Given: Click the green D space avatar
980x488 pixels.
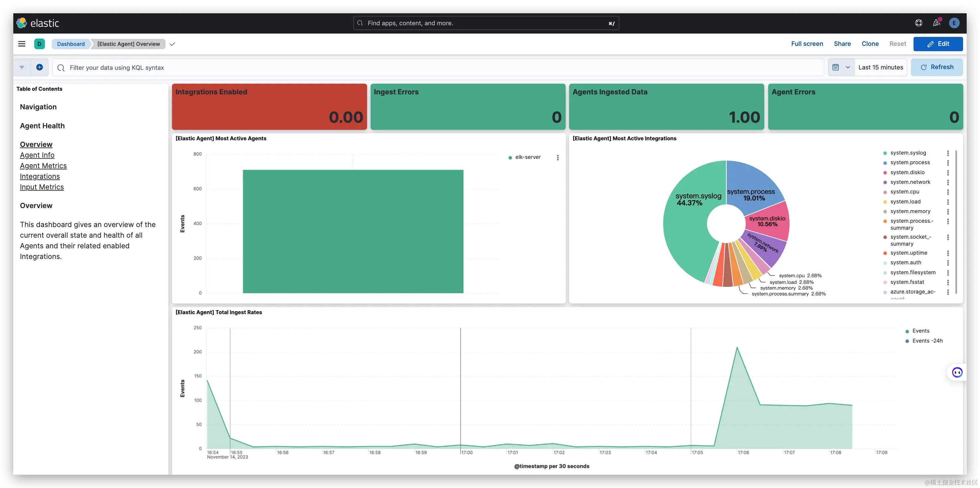Looking at the screenshot, I should 39,44.
